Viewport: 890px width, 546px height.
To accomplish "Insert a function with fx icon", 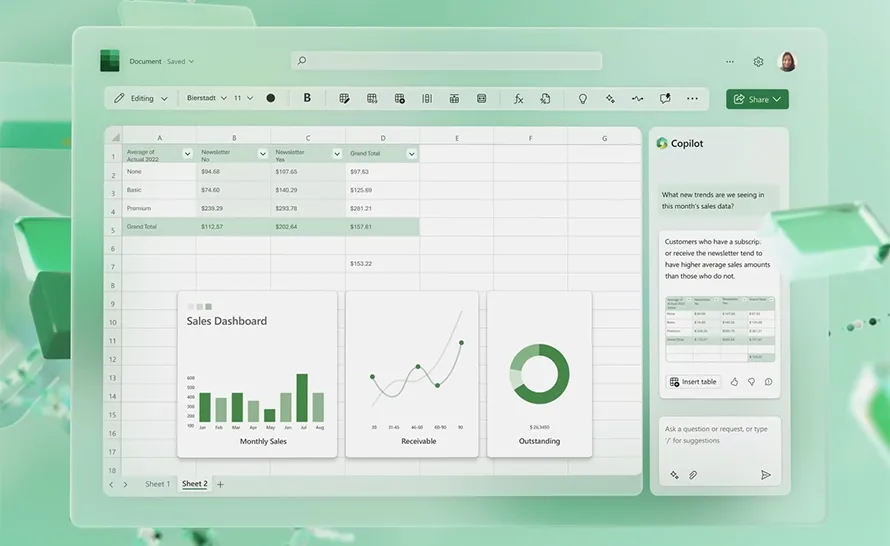I will point(518,99).
